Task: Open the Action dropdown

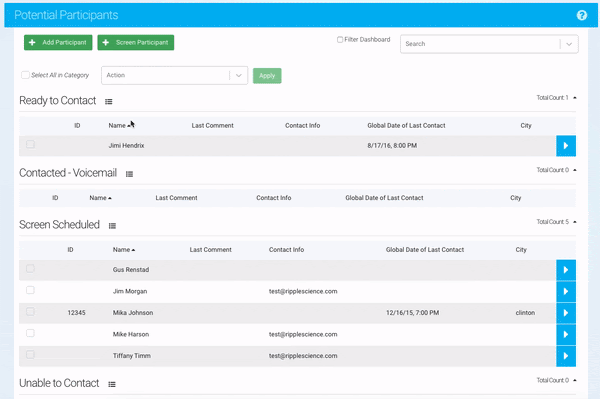Action: 174,75
